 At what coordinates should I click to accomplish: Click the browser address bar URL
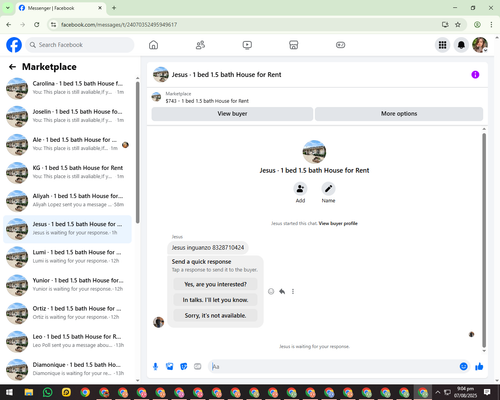pyautogui.click(x=119, y=25)
